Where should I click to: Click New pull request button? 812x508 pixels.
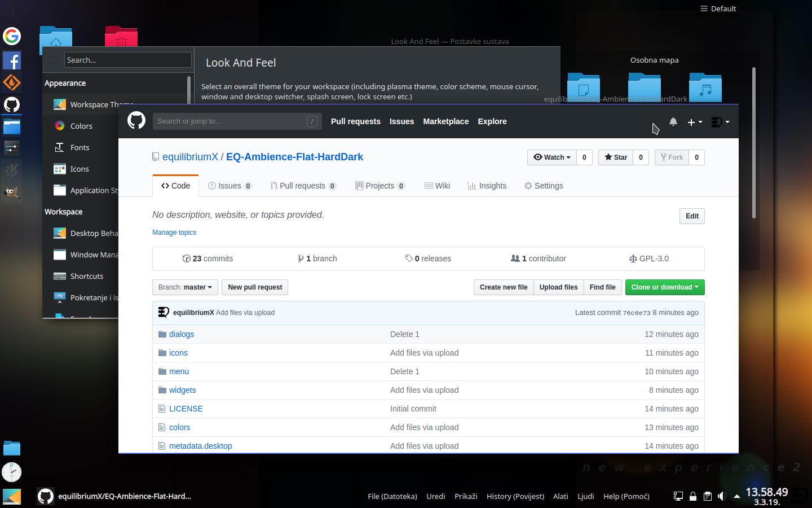tap(255, 287)
